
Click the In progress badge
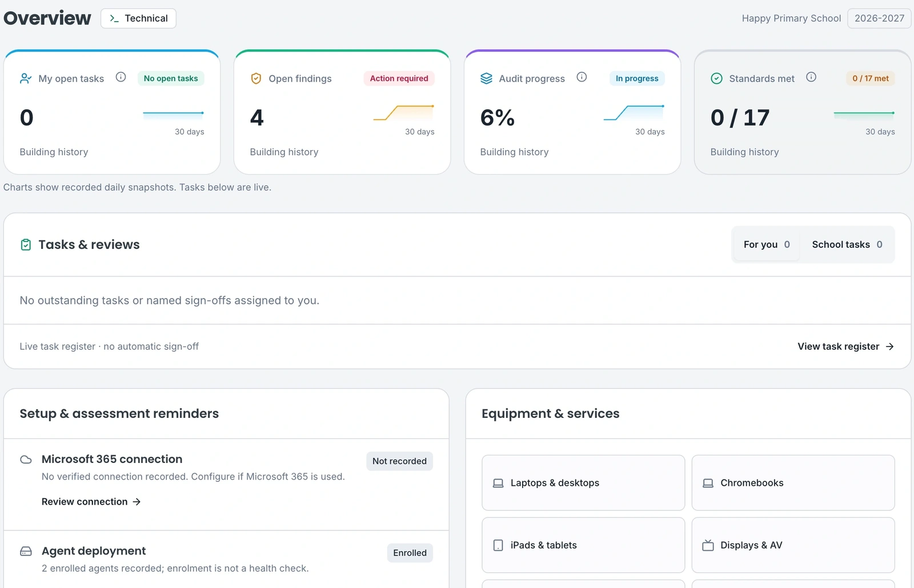pos(637,78)
